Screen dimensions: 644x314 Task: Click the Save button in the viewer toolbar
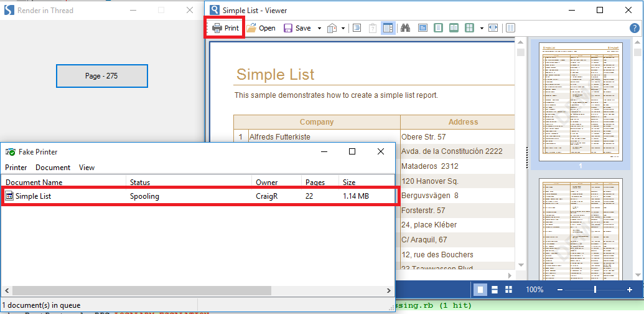coord(297,28)
